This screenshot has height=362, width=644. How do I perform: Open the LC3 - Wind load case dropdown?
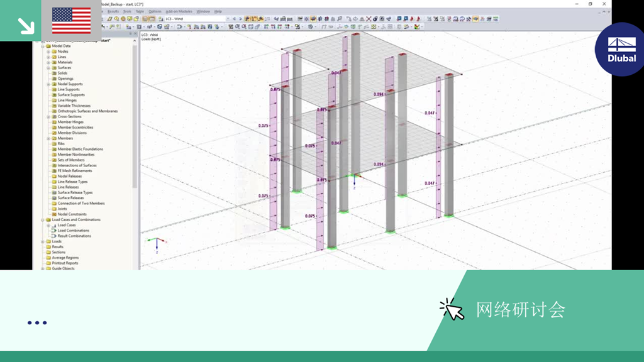click(228, 19)
